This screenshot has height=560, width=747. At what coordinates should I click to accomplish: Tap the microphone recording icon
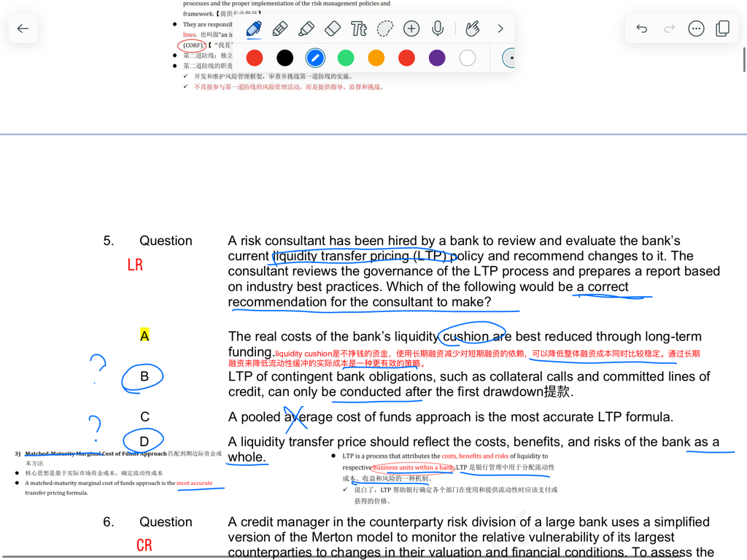438,28
